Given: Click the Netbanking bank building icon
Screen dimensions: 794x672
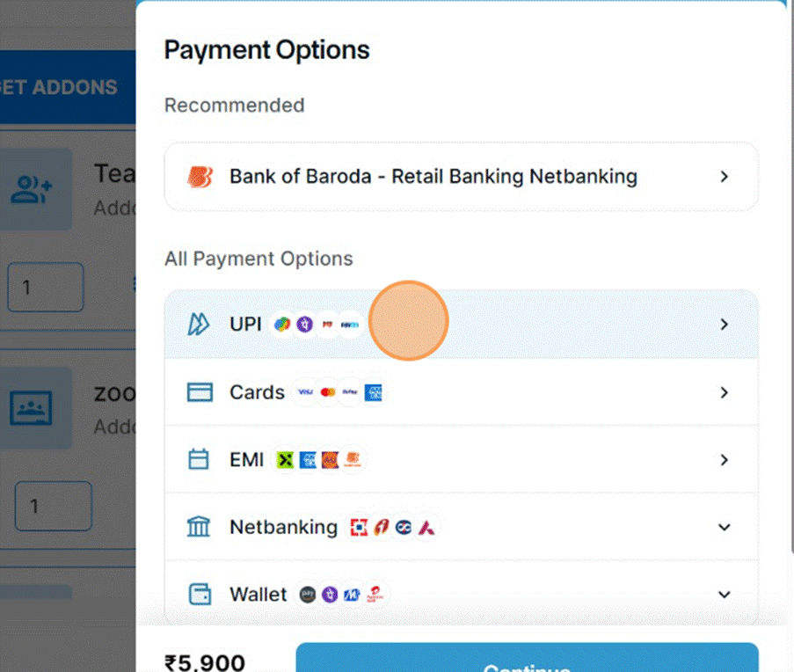Looking at the screenshot, I should tap(200, 527).
